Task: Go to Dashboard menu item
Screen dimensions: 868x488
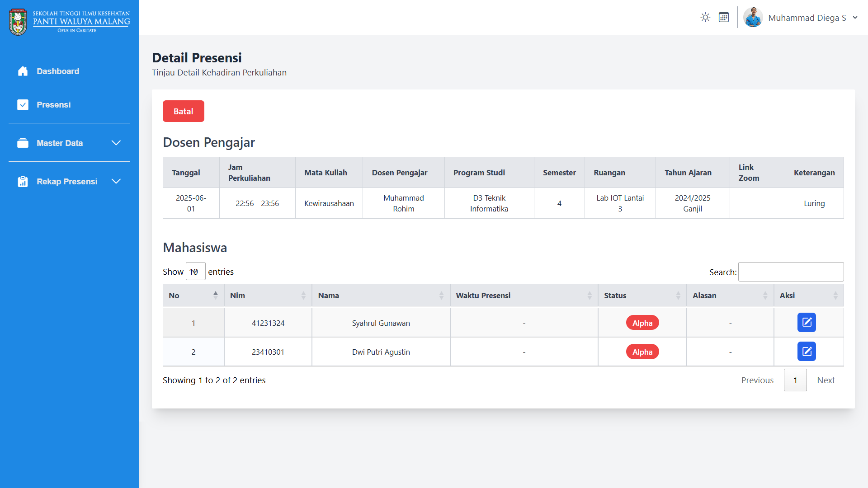Action: coord(58,71)
